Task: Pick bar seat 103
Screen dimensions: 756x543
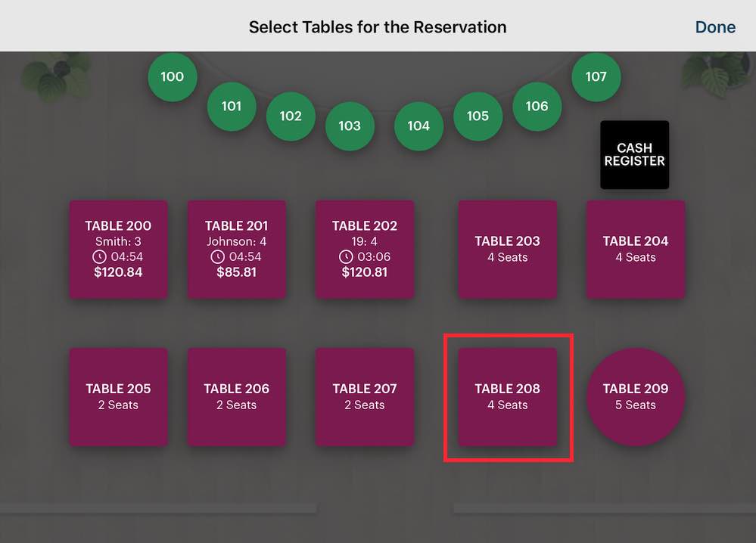Action: [350, 126]
